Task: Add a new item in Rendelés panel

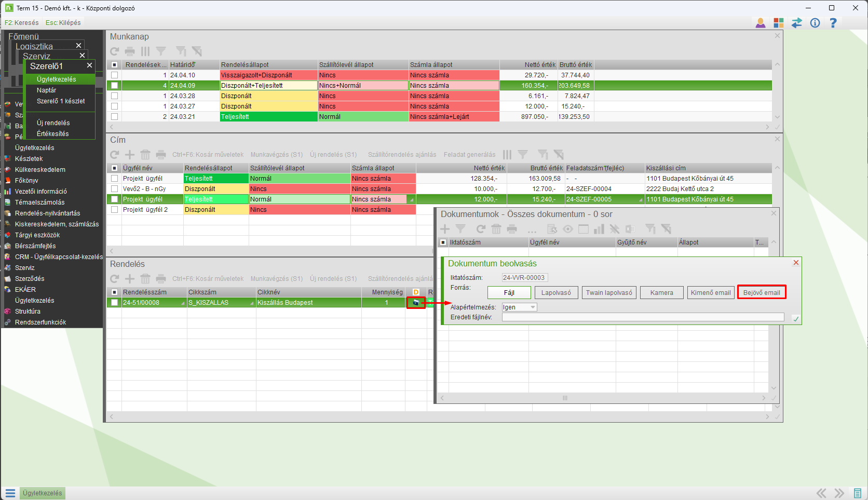Action: click(x=130, y=279)
